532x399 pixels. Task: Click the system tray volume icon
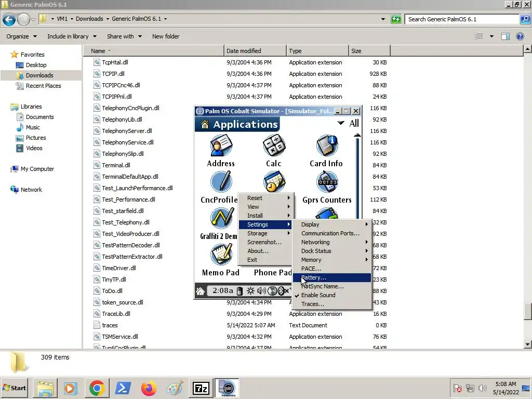click(x=482, y=388)
